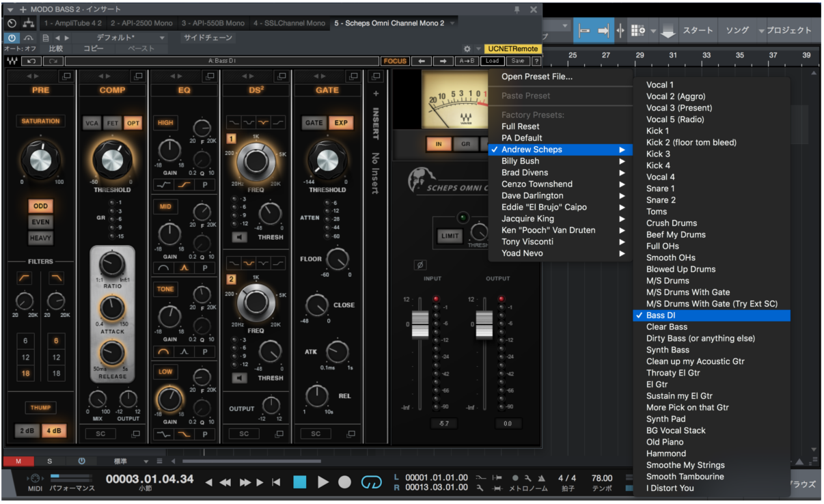Open the plugin settings gear icon

click(467, 48)
